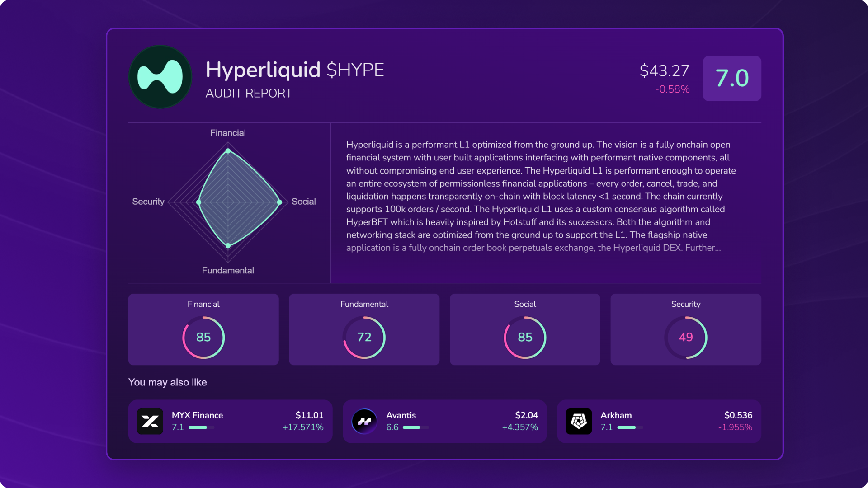Image resolution: width=868 pixels, height=488 pixels.
Task: Click MYX Finance $11.01 price
Action: pyautogui.click(x=310, y=415)
